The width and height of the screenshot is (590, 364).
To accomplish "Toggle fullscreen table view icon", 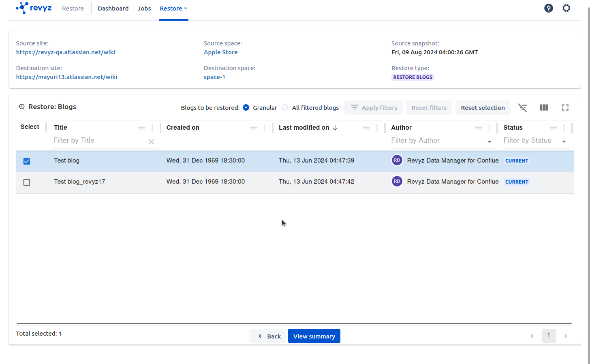I will click(565, 107).
